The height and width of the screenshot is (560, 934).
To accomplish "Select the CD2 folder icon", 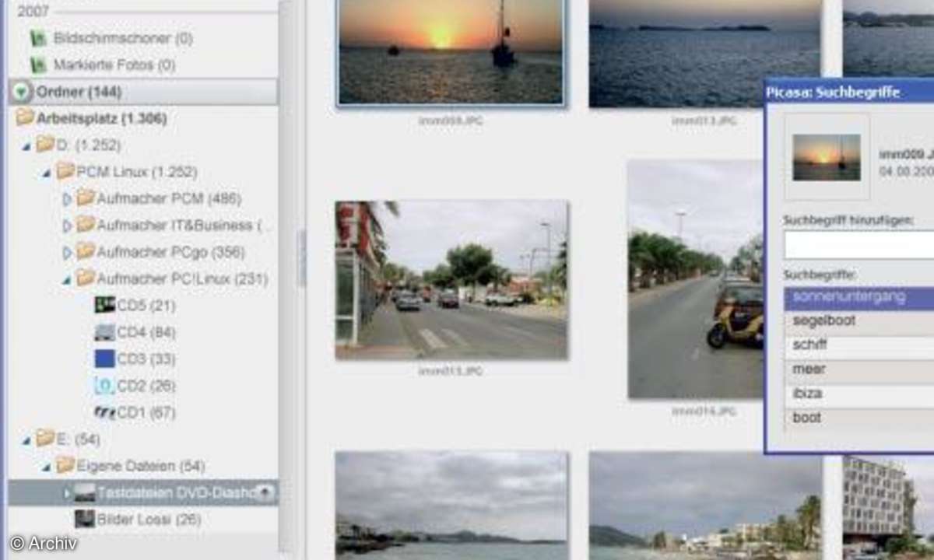I will (x=104, y=386).
